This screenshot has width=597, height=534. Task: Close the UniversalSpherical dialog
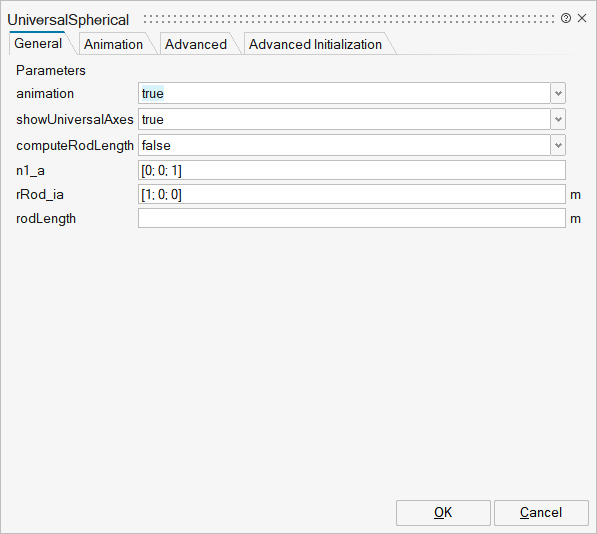[x=582, y=18]
